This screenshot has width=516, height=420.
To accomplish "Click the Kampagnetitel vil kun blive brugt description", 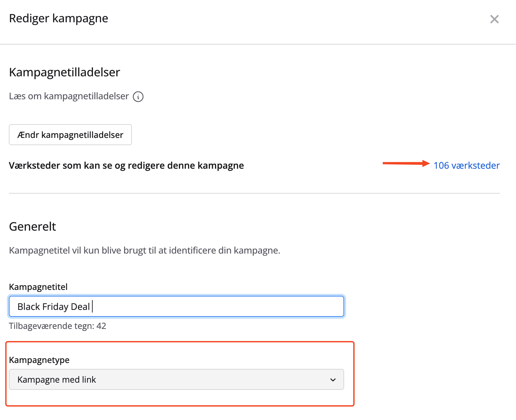I will 144,251.
